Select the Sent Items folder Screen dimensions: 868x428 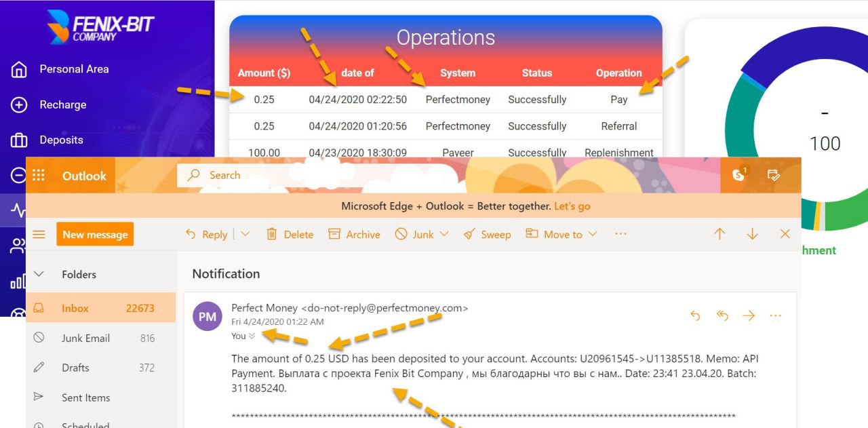(100, 397)
